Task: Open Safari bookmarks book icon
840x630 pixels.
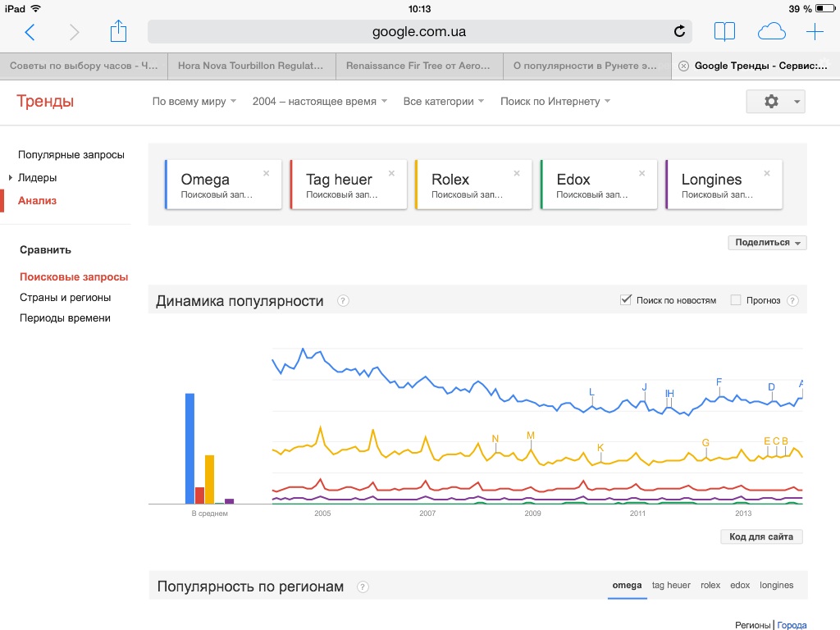Action: 724,32
